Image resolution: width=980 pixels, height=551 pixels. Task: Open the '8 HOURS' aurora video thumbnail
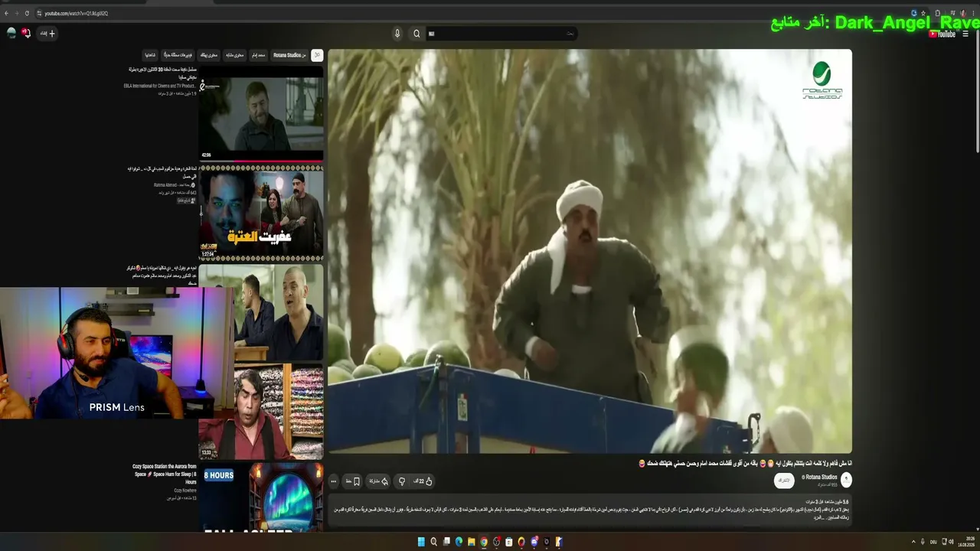pos(261,497)
